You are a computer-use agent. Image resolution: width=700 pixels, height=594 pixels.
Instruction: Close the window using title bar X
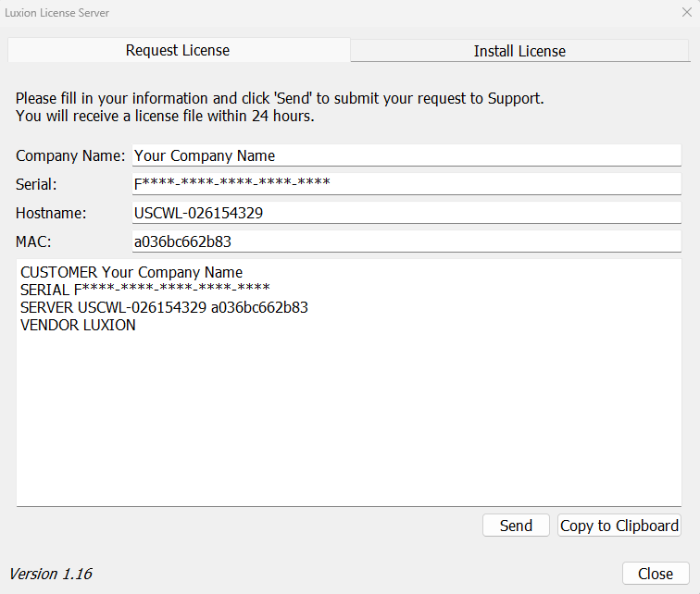click(686, 13)
